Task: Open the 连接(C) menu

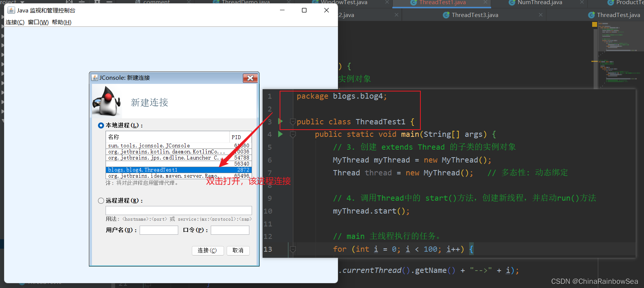Action: click(15, 22)
